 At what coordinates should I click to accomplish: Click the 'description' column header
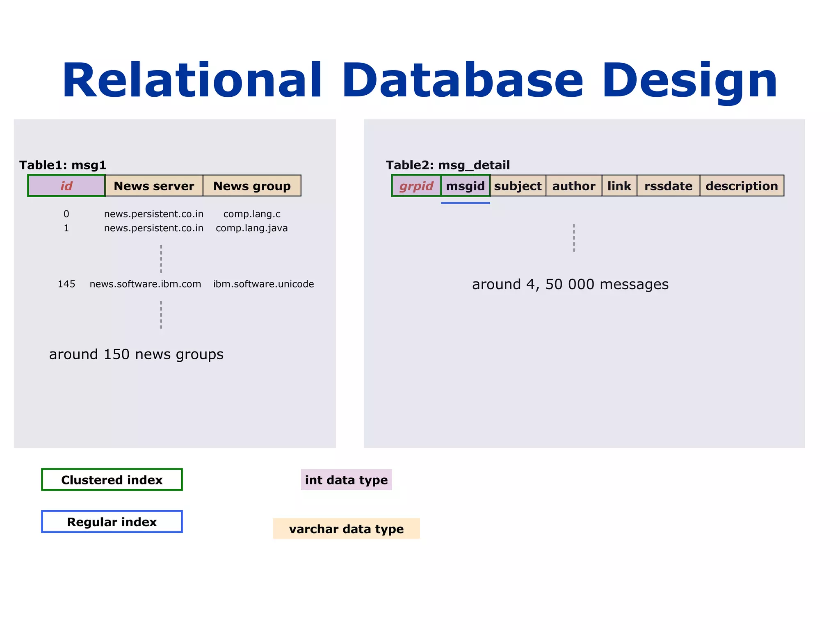pyautogui.click(x=742, y=186)
